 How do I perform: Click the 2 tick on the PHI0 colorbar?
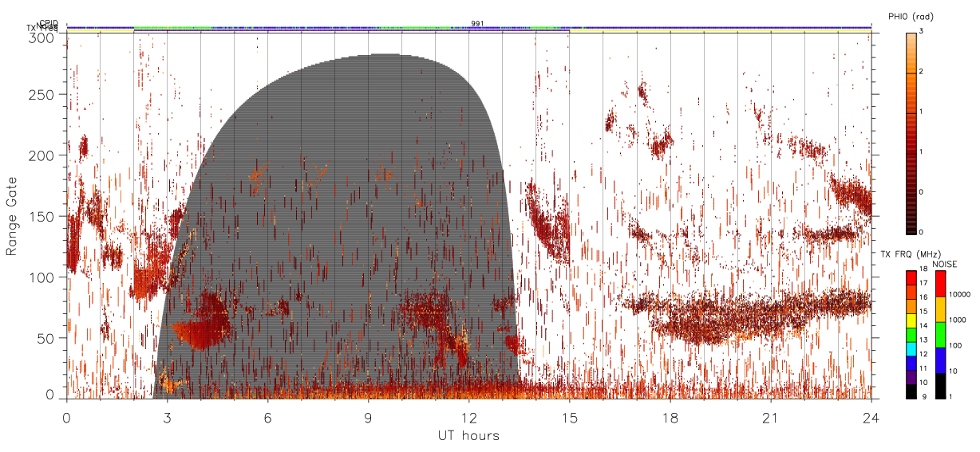point(920,72)
